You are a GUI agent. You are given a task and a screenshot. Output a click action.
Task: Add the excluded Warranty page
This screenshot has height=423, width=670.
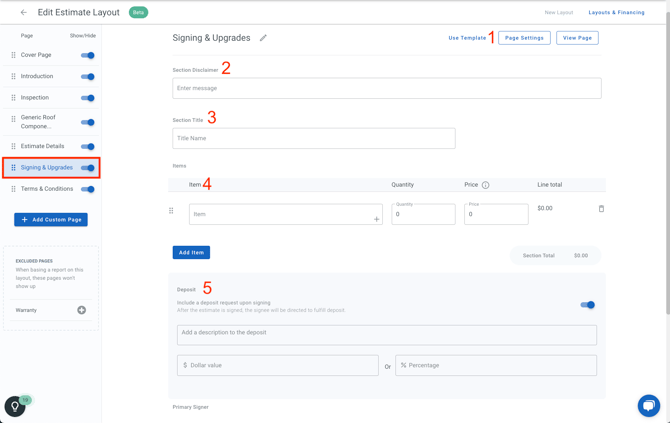pyautogui.click(x=82, y=310)
